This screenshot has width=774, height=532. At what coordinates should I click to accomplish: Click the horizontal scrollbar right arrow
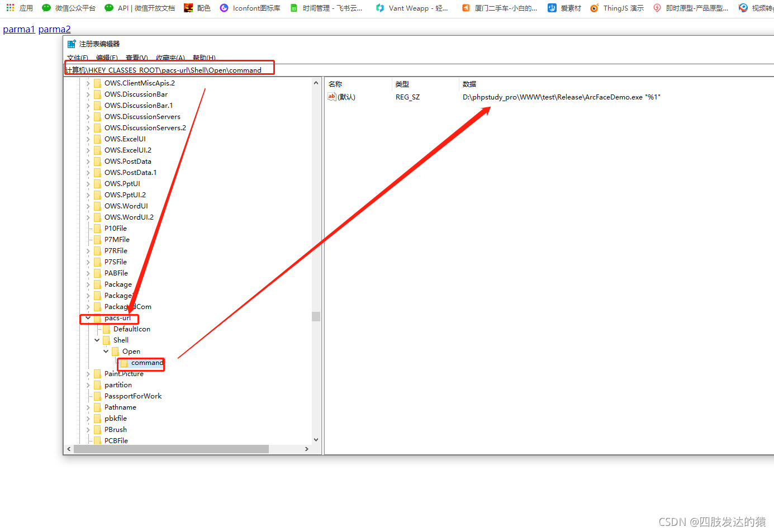coord(306,449)
